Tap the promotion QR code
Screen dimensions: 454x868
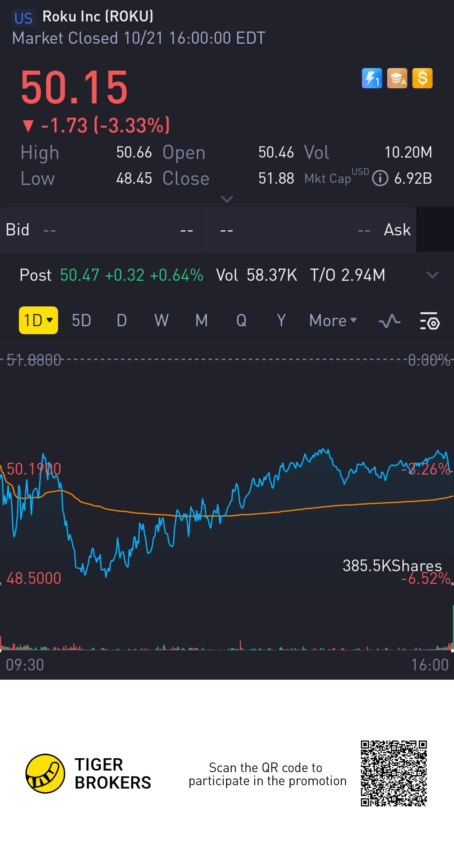tap(394, 773)
